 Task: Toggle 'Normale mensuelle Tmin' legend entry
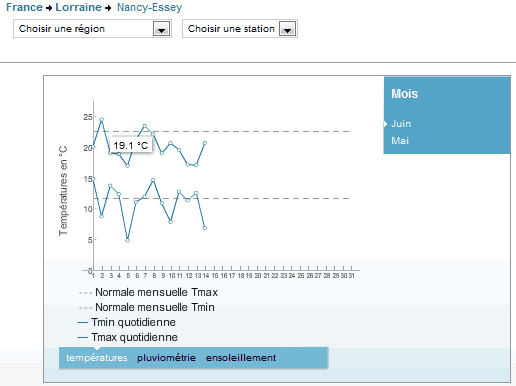[x=147, y=307]
